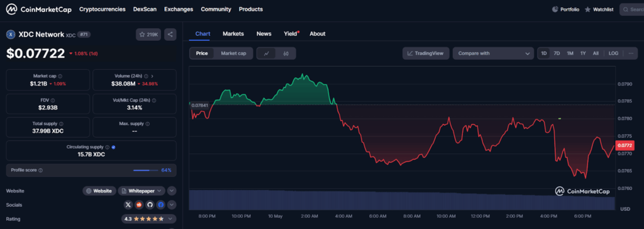Click the $0.07722 price text
The image size is (644, 229).
(35, 53)
